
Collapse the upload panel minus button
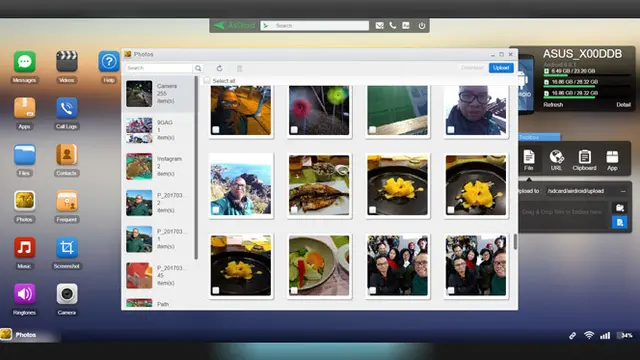(623, 191)
